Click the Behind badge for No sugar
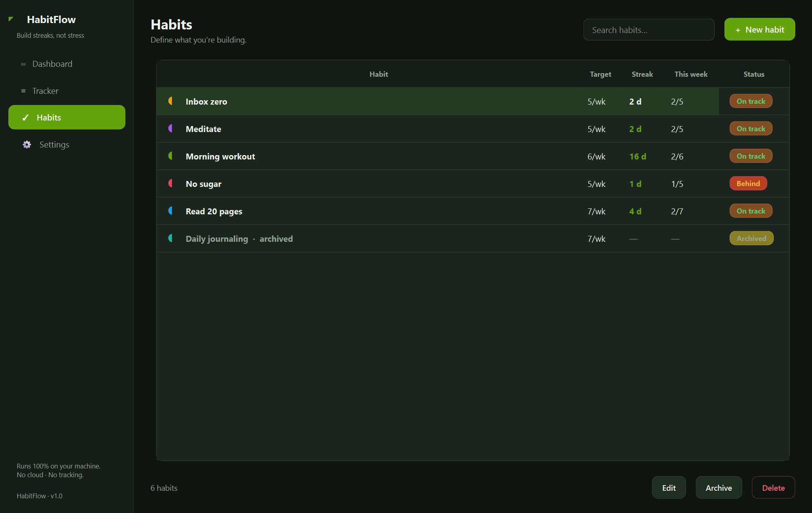The width and height of the screenshot is (812, 513). [748, 183]
